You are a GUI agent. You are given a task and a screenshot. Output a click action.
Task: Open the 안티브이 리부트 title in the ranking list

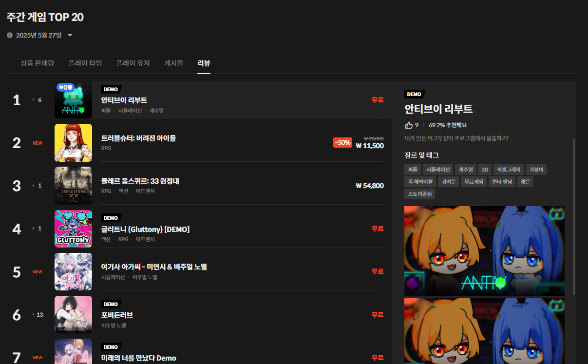click(124, 100)
